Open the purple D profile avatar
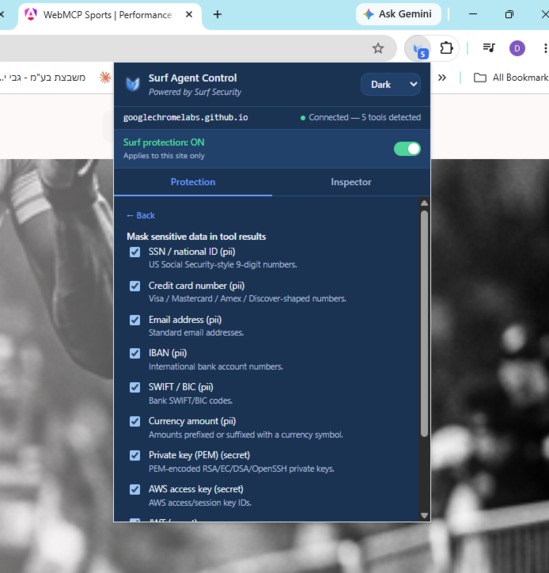The image size is (549, 573). [517, 48]
